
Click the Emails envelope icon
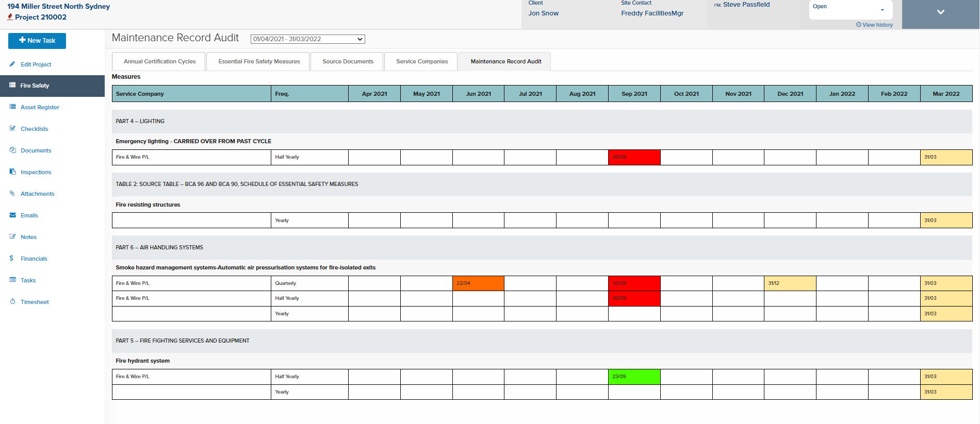click(x=12, y=215)
